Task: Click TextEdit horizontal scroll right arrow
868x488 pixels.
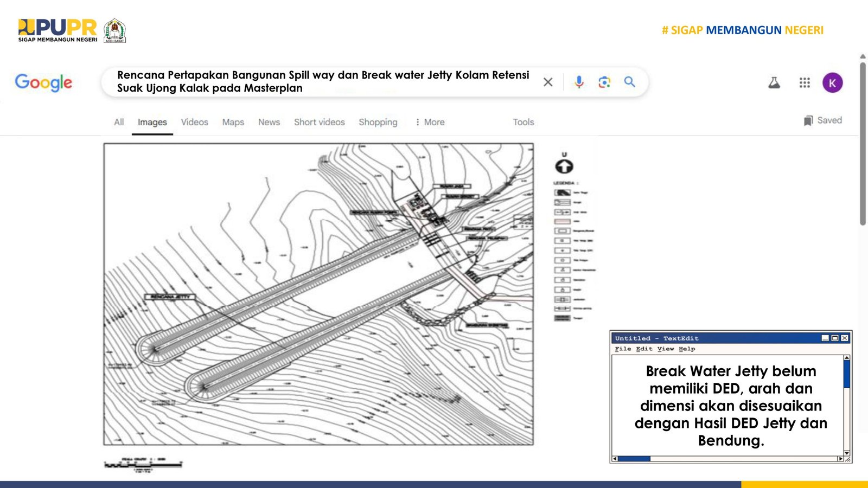Action: pyautogui.click(x=840, y=459)
